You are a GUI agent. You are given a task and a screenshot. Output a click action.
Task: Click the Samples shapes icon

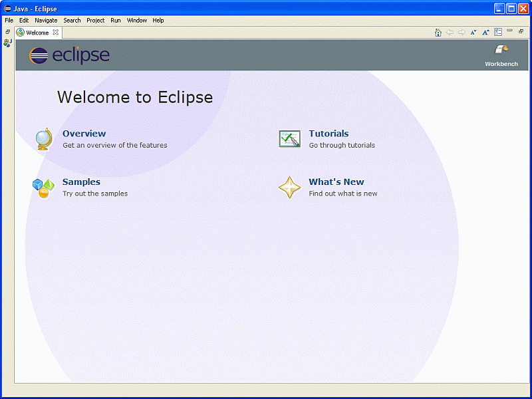pos(43,188)
